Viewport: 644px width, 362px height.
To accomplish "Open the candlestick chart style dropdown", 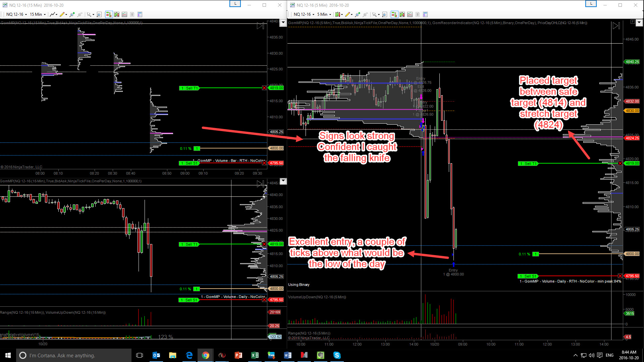I will [x=339, y=14].
